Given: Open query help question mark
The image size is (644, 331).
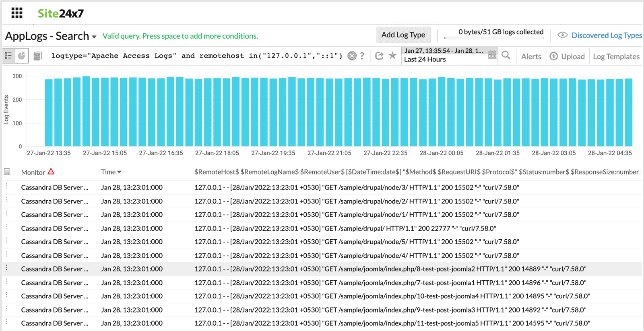Looking at the screenshot, I should pyautogui.click(x=362, y=56).
